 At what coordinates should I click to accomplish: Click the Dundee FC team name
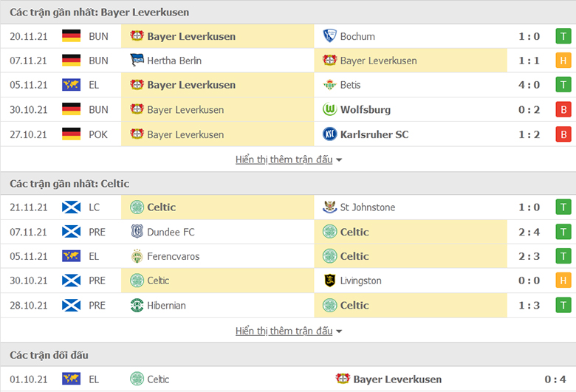pyautogui.click(x=171, y=232)
